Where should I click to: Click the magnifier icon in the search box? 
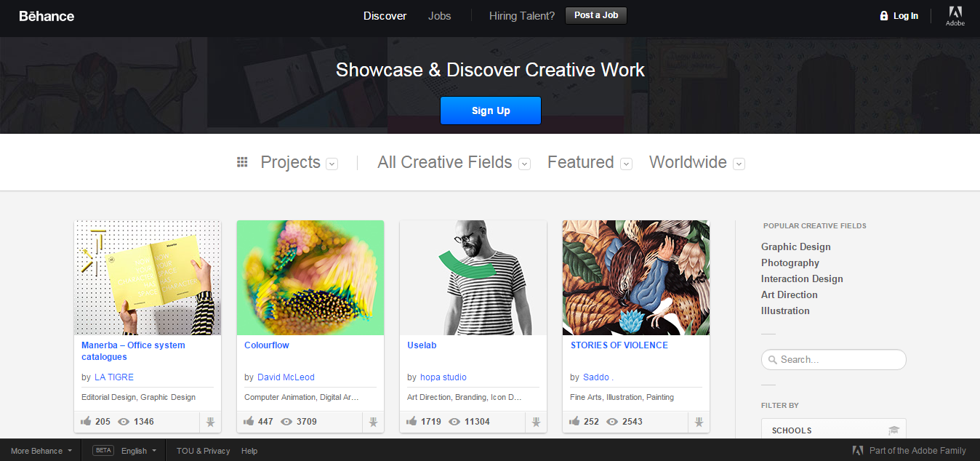pos(772,359)
